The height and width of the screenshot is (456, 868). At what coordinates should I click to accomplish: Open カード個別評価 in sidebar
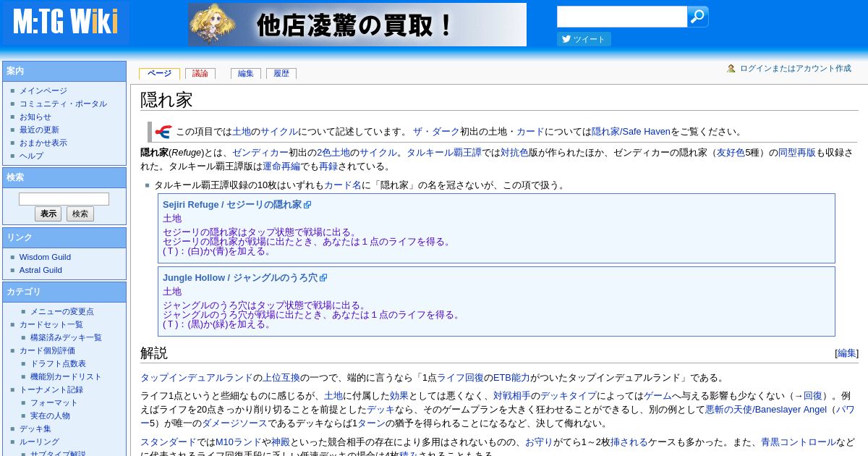(x=47, y=351)
